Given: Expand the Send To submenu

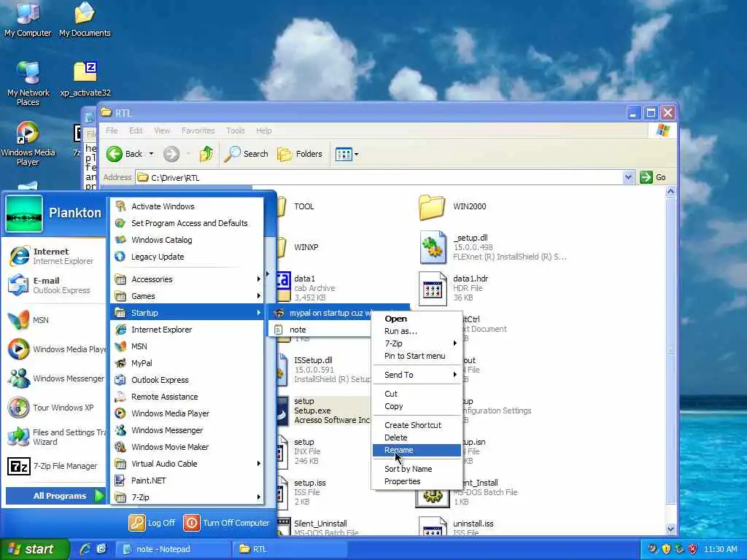Looking at the screenshot, I should (417, 375).
